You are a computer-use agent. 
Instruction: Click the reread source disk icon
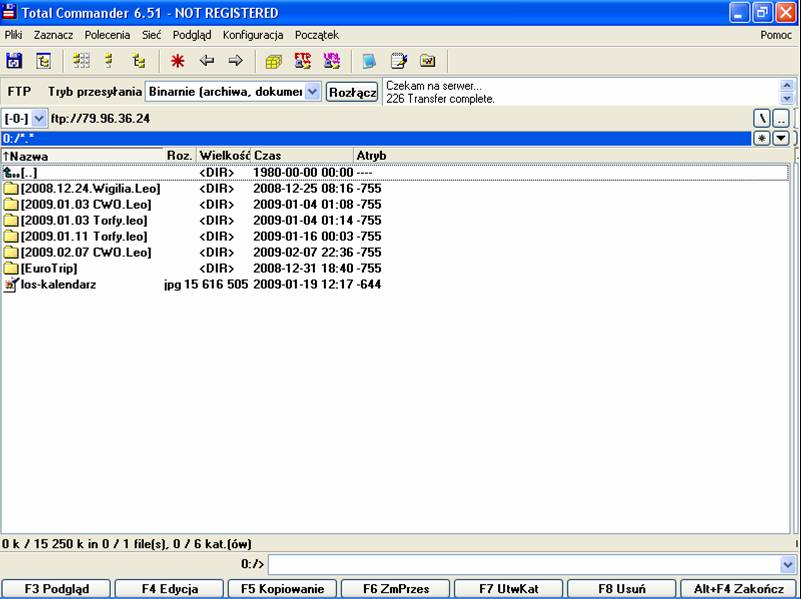tap(14, 61)
